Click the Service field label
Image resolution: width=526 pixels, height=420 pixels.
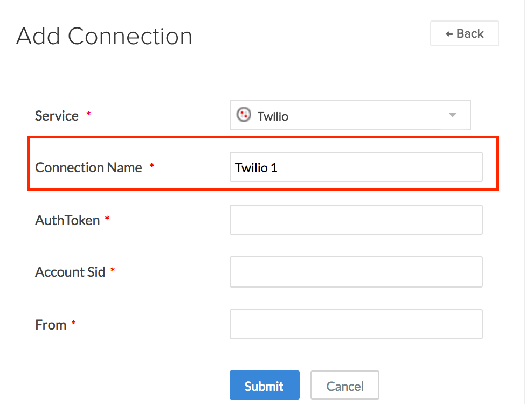point(56,115)
